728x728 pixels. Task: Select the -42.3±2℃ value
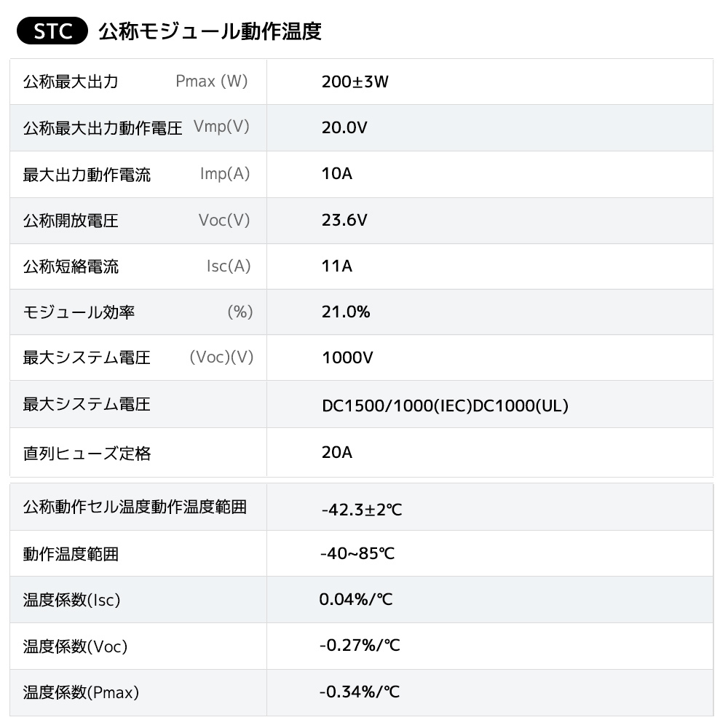[x=362, y=509]
